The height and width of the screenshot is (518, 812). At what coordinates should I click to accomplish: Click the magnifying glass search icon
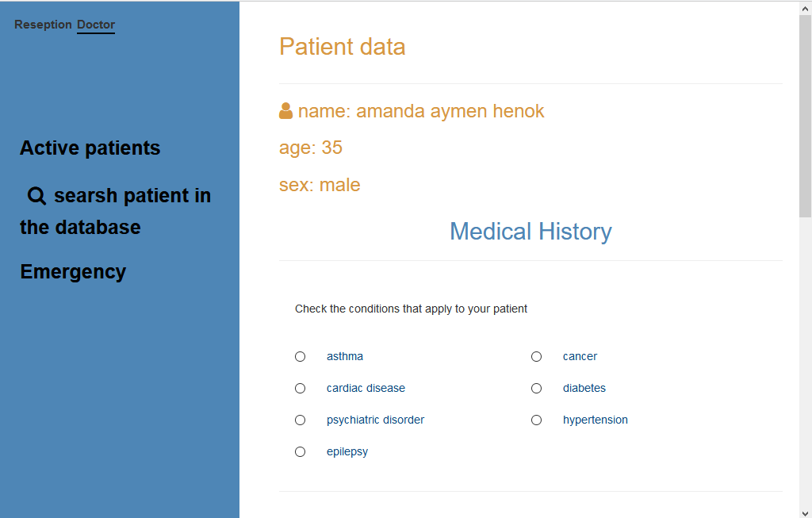point(36,195)
